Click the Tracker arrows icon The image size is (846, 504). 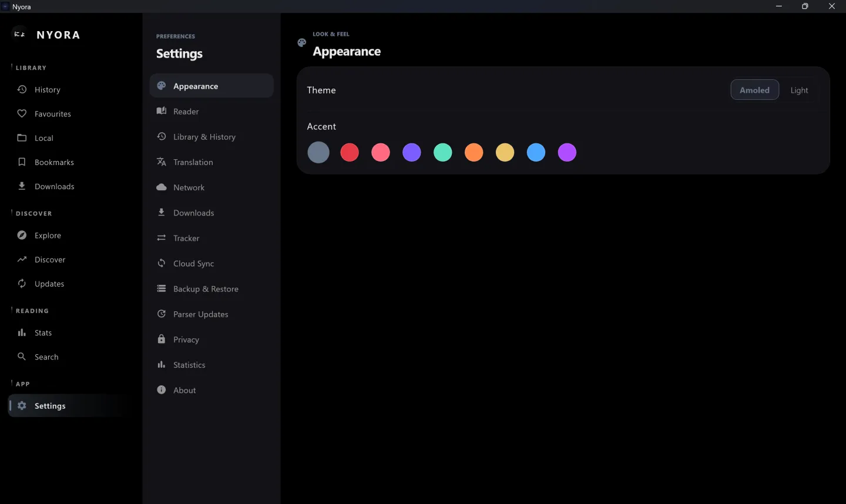pos(161,237)
